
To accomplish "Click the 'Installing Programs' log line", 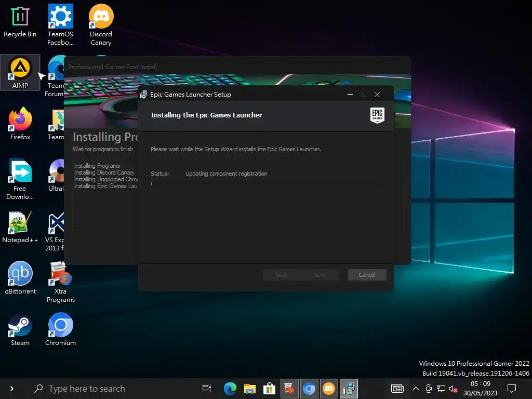I will pos(97,166).
